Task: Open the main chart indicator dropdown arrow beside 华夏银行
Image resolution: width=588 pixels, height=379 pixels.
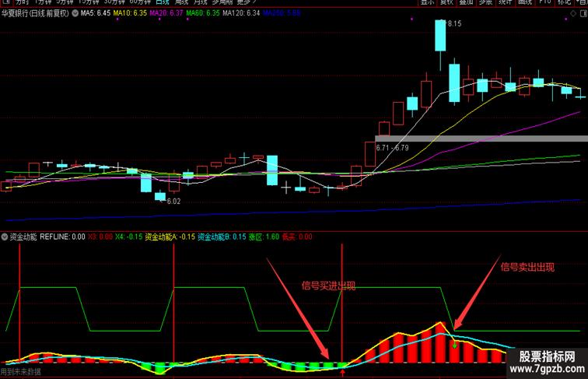Action: coord(75,13)
